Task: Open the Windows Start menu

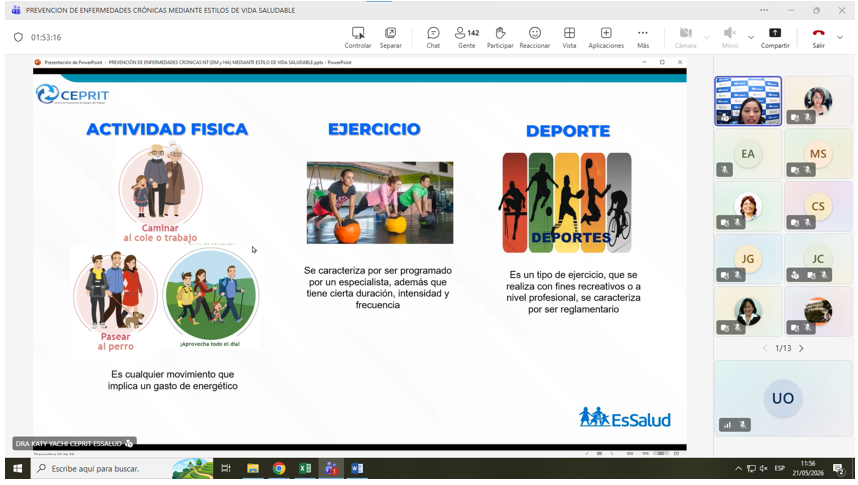Action: [x=18, y=469]
